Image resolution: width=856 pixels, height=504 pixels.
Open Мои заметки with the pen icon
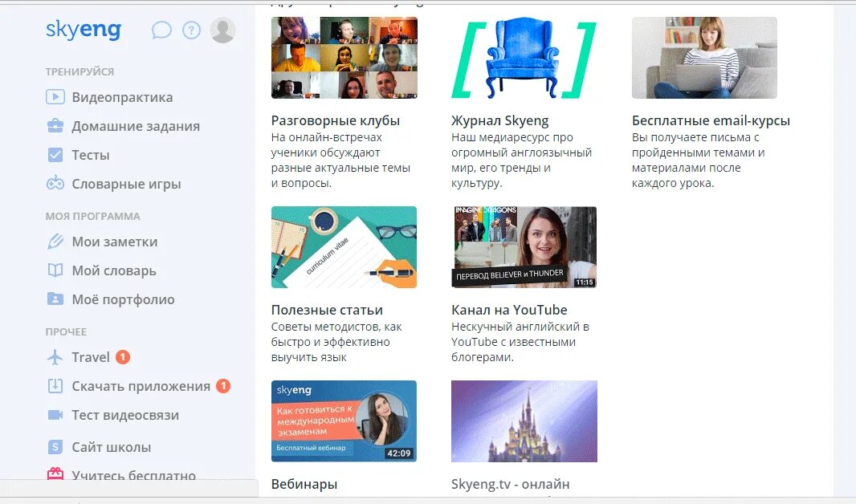(55, 241)
